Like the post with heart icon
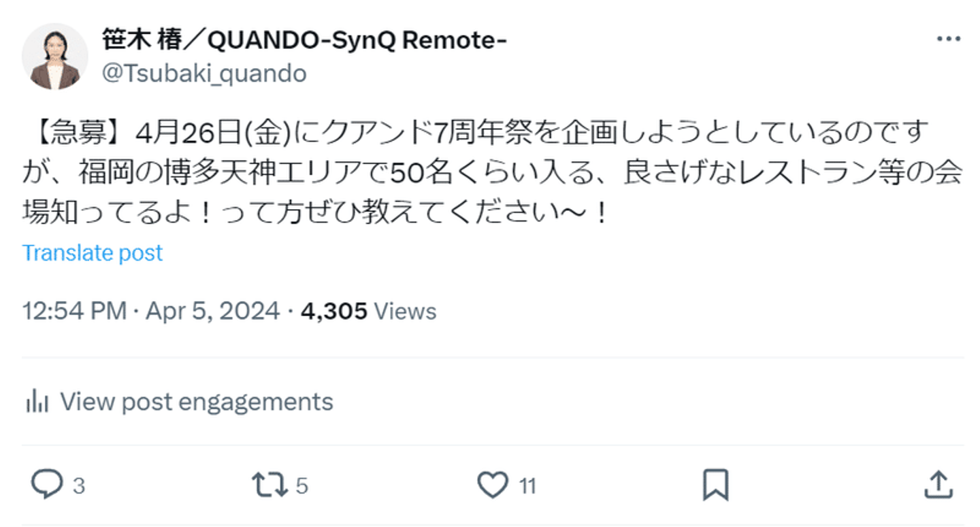 493,485
